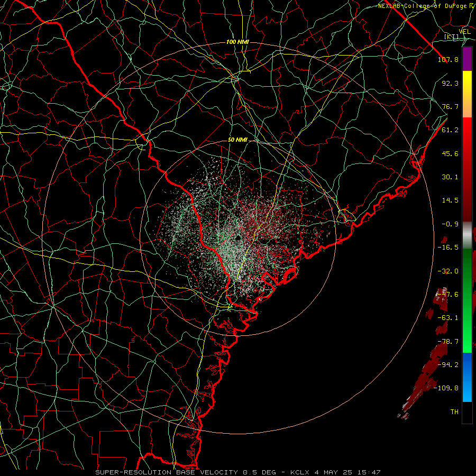Click the -16.5 legend value
Image resolution: width=476 pixels, height=476 pixels.
click(x=448, y=248)
